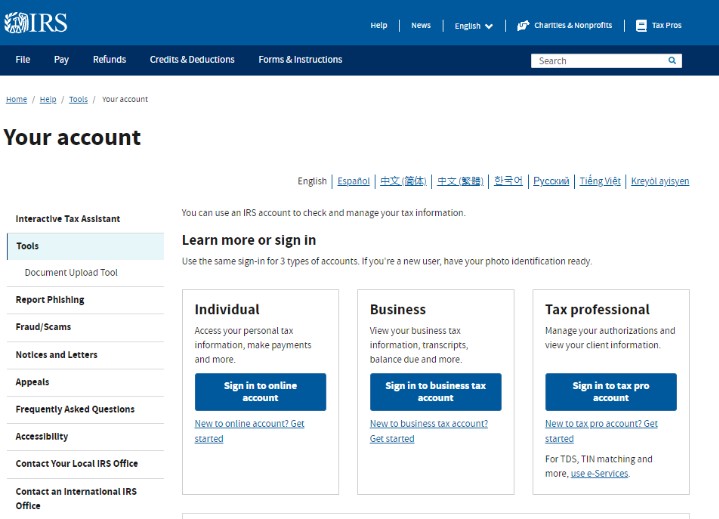
Task: Switch page language to Tiếng Việt
Action: point(600,181)
